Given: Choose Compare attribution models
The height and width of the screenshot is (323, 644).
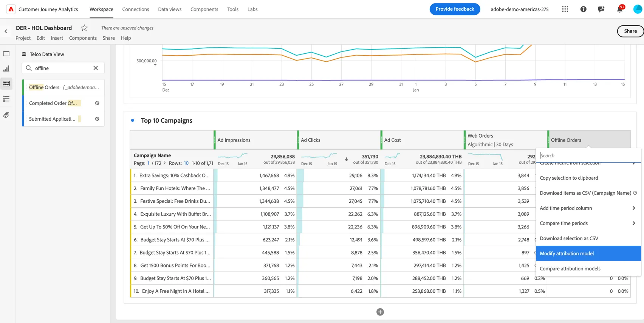Looking at the screenshot, I should (588, 269).
